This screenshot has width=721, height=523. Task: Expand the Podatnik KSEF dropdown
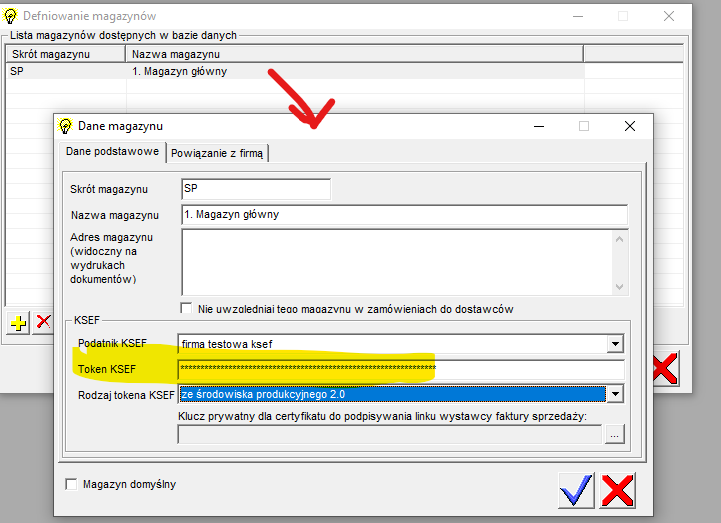coord(615,345)
